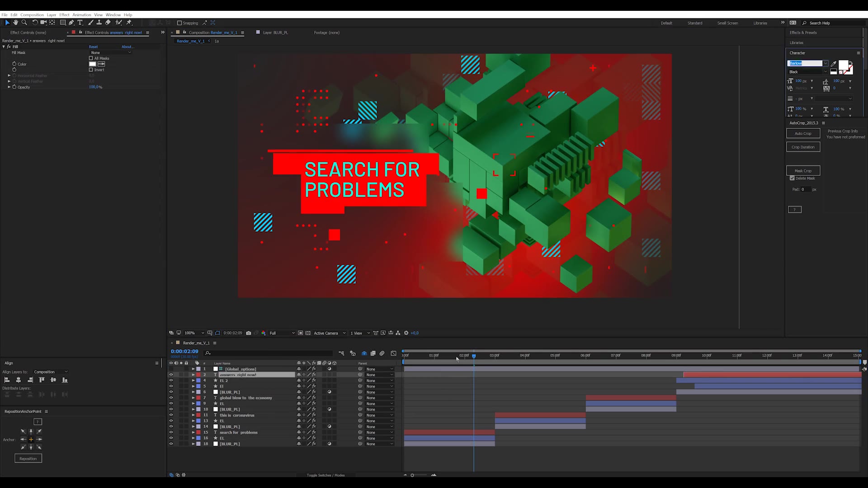
Task: Check the All Masks checkbox
Action: [x=91, y=58]
